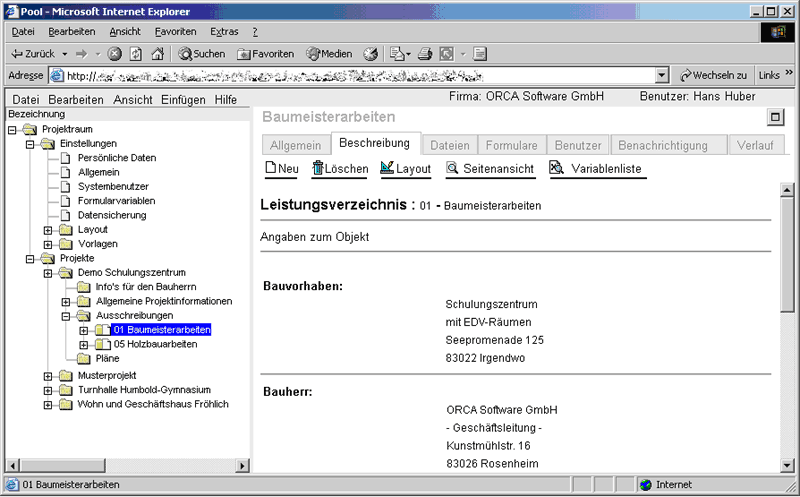This screenshot has height=497, width=800.
Task: Select the Demo Schulungszentrum project
Action: point(132,273)
